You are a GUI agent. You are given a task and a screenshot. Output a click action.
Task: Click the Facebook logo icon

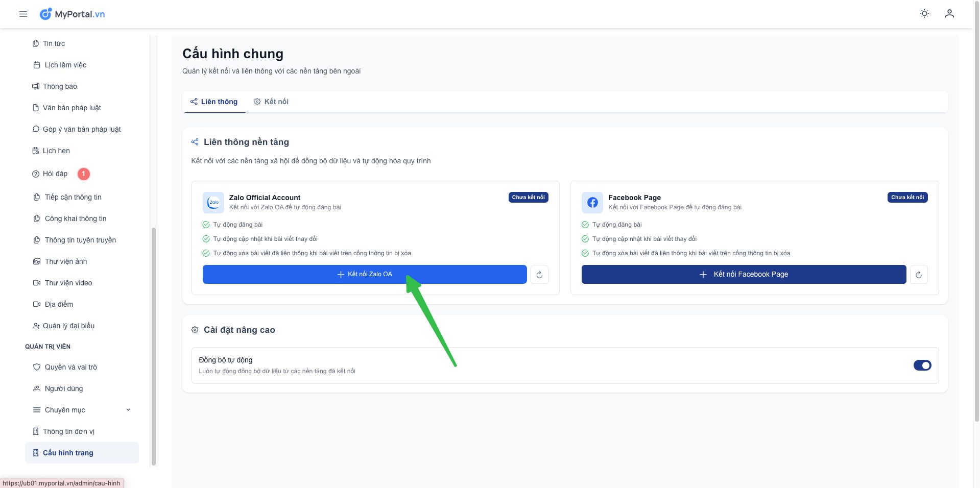coord(592,203)
